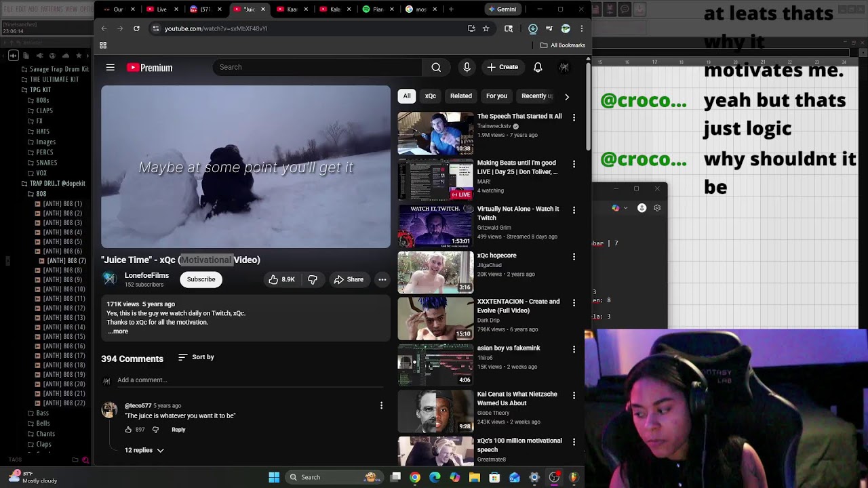This screenshot has width=868, height=488.
Task: Click the Chrome address bar URL
Action: (x=216, y=28)
